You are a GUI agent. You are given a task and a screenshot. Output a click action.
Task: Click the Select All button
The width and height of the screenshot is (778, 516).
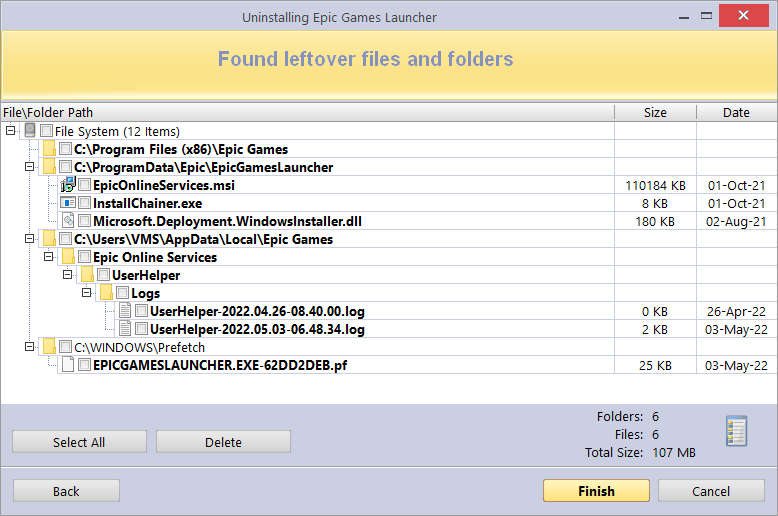point(79,442)
